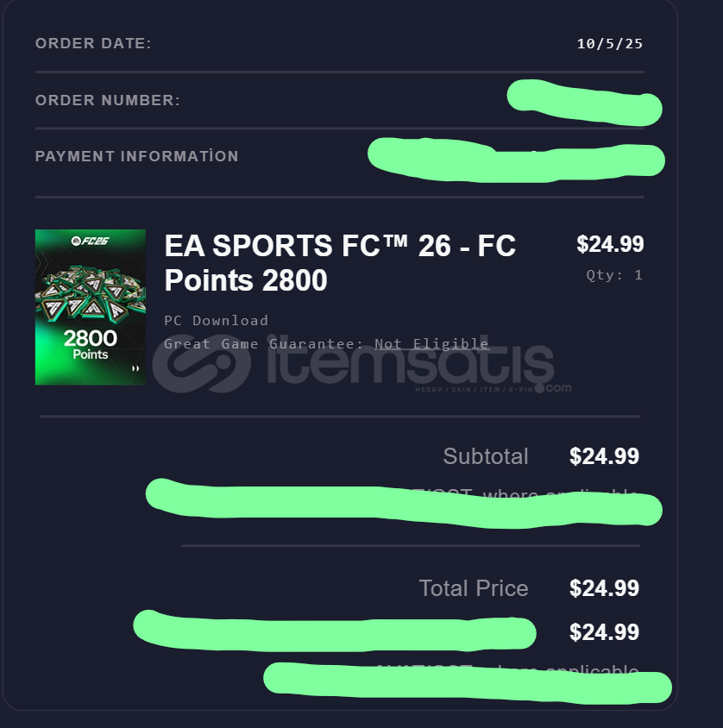Click the item price $24.99 beside title

click(610, 244)
